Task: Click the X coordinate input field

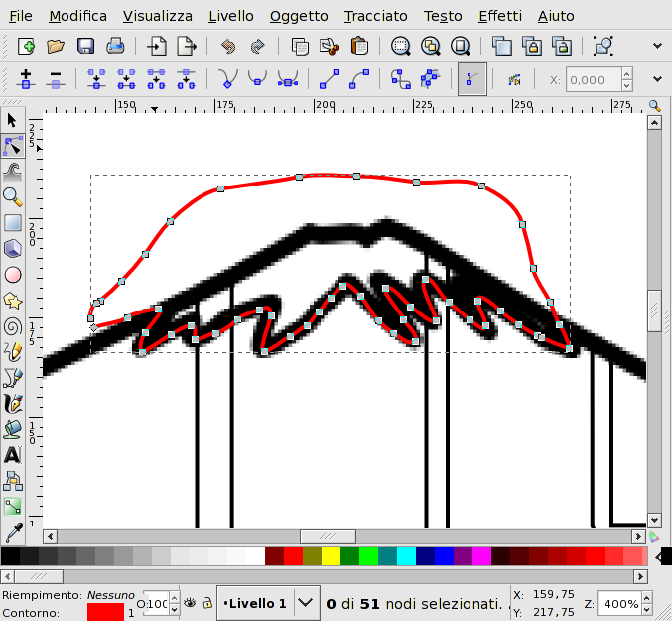Action: 594,79
